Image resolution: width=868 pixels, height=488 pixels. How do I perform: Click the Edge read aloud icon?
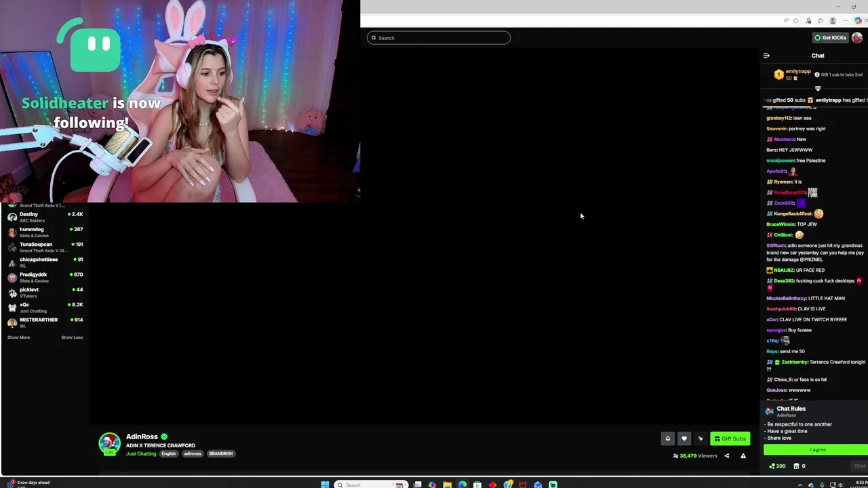(786, 20)
